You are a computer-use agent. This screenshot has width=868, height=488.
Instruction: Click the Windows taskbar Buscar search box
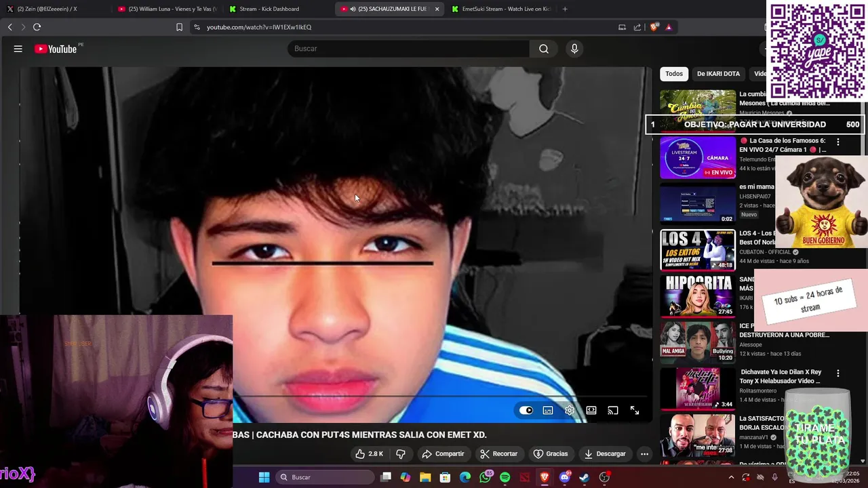point(325,477)
